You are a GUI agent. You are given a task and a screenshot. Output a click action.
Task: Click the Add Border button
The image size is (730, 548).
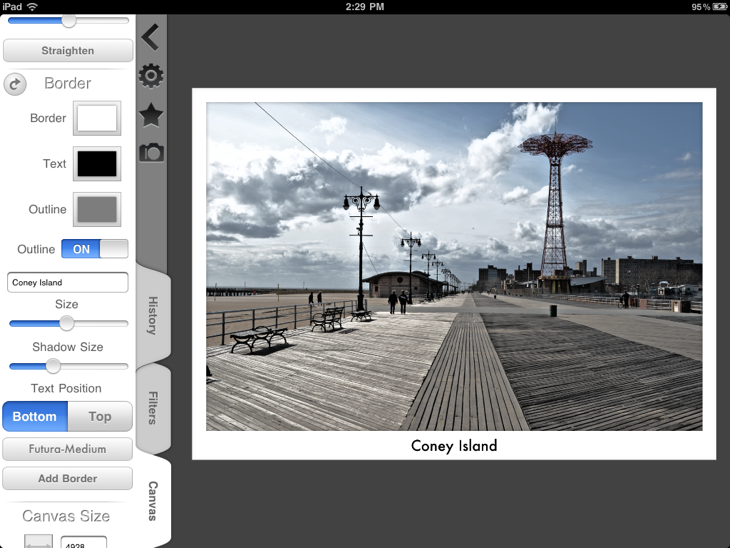point(68,479)
